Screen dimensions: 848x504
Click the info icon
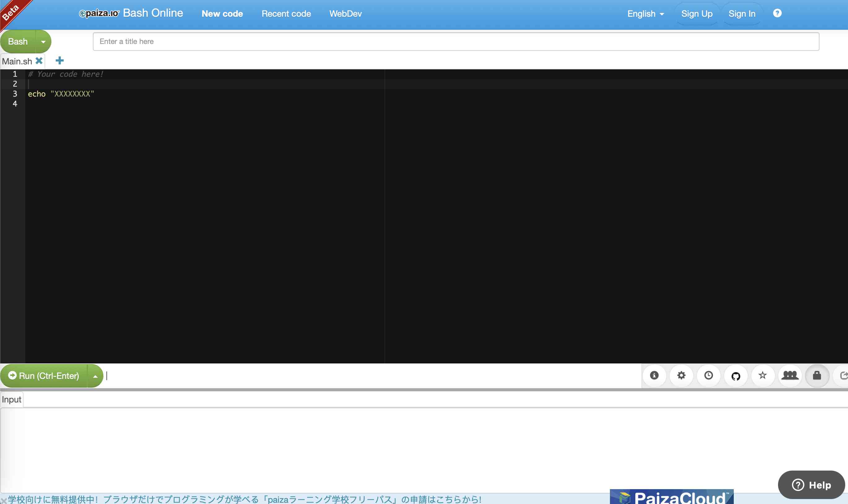(654, 375)
